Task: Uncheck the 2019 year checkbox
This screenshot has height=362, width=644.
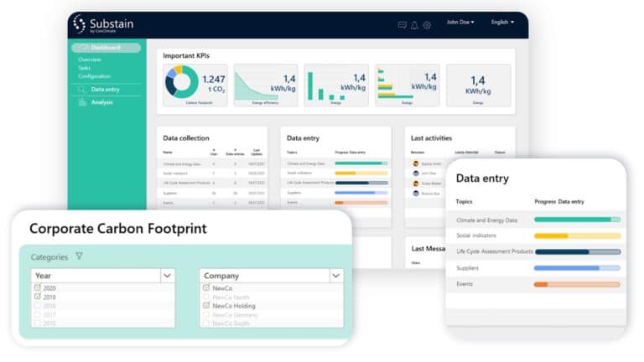Action: tap(37, 297)
